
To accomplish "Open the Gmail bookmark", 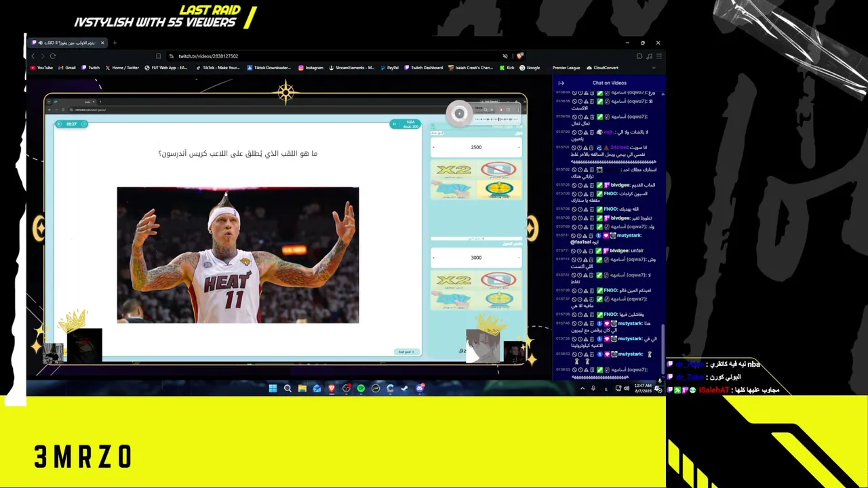I will point(66,68).
